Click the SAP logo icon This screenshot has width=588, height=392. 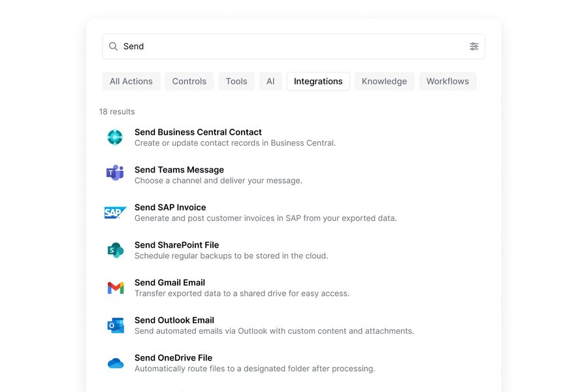coord(115,213)
